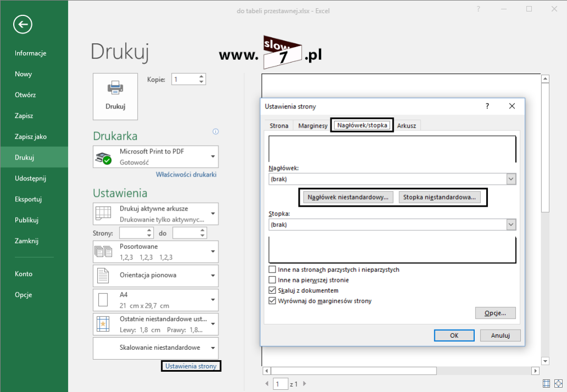Switch to the Arkusz tab
This screenshot has width=567, height=392.
coord(406,126)
